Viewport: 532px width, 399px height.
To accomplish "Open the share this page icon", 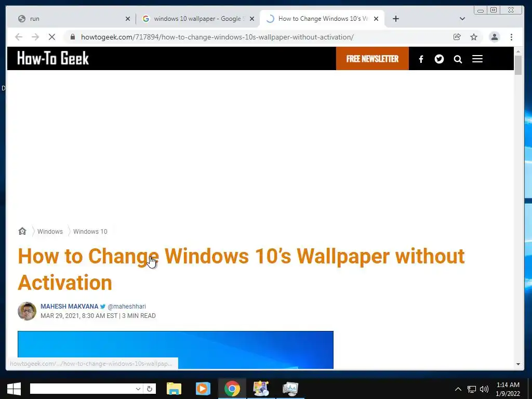I will coord(457,37).
